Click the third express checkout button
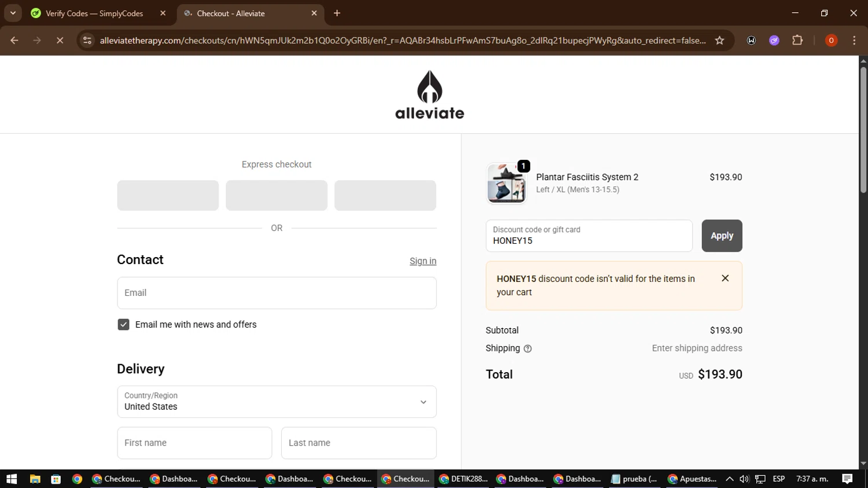Image resolution: width=868 pixels, height=488 pixels. pyautogui.click(x=385, y=195)
